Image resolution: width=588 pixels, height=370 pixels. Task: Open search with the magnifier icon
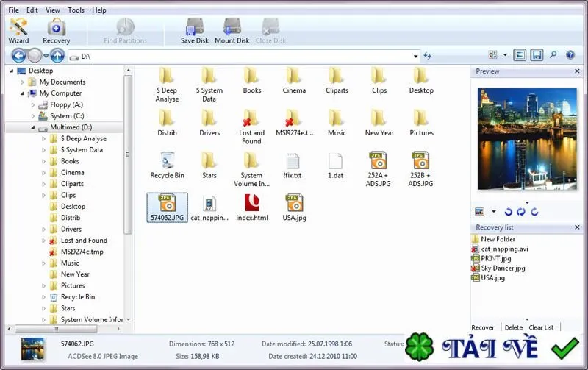553,55
